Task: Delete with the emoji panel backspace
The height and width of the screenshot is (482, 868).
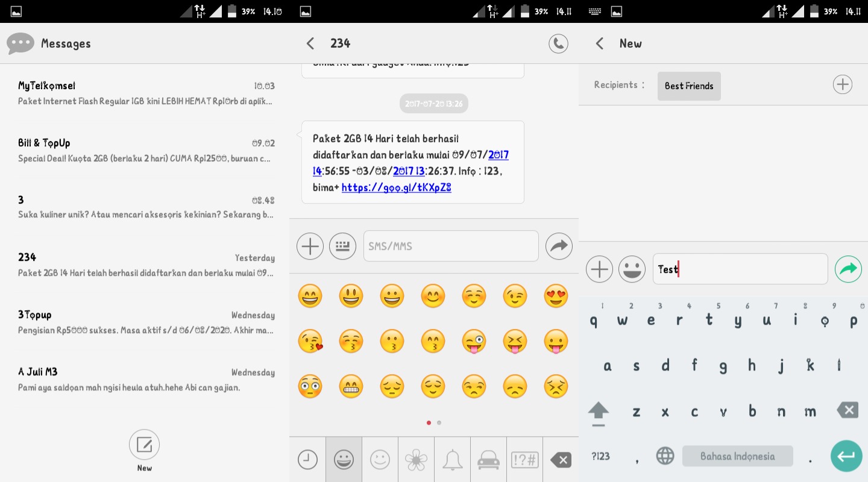Action: (x=561, y=460)
